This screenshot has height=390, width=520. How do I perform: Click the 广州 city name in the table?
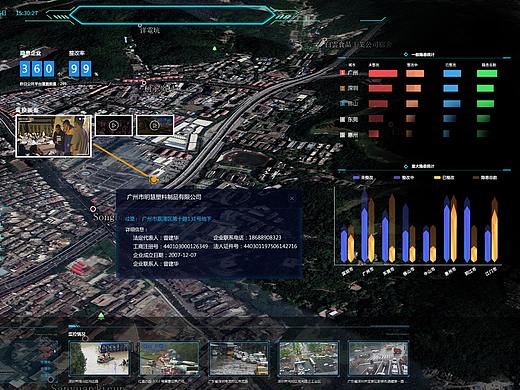click(x=353, y=72)
